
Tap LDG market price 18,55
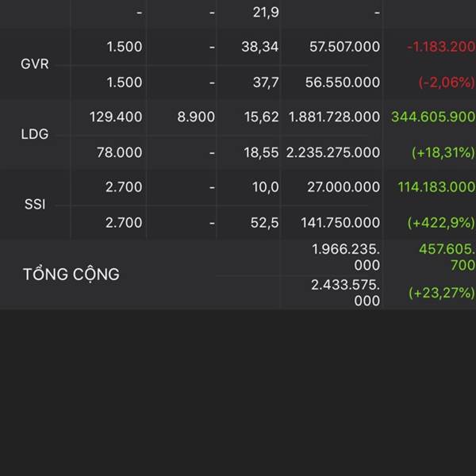click(x=261, y=152)
